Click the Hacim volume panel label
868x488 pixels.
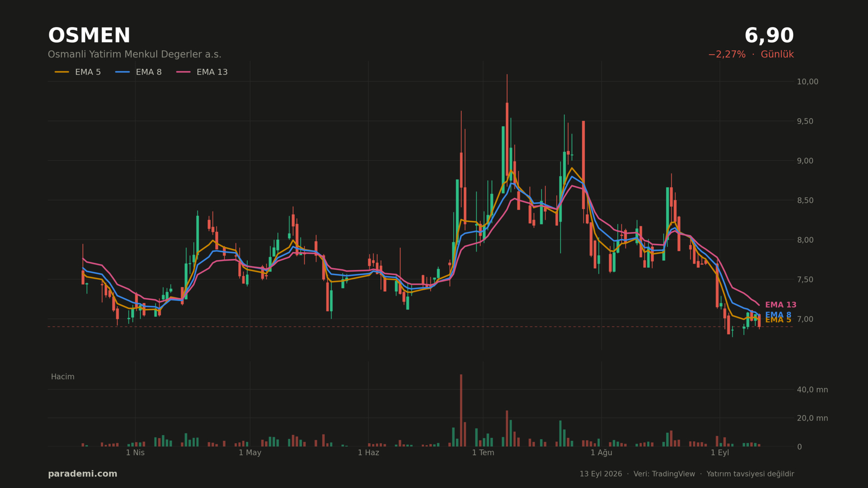[x=62, y=377]
